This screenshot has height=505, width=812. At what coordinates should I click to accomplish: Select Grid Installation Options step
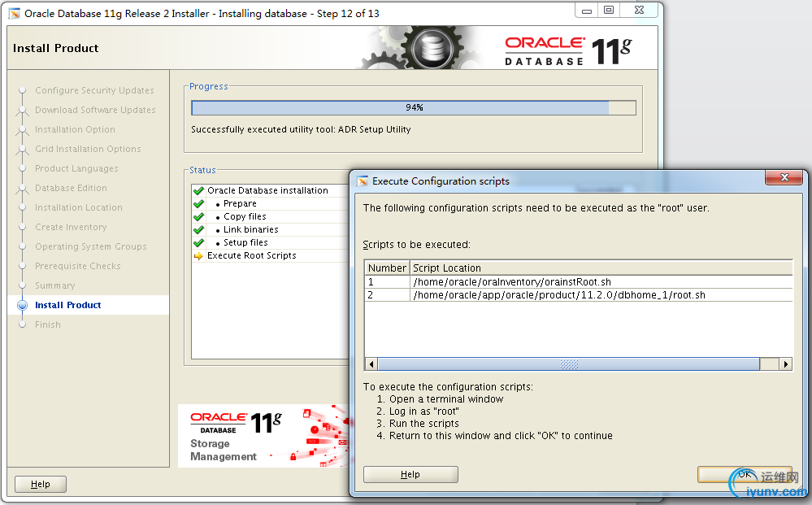[x=88, y=149]
